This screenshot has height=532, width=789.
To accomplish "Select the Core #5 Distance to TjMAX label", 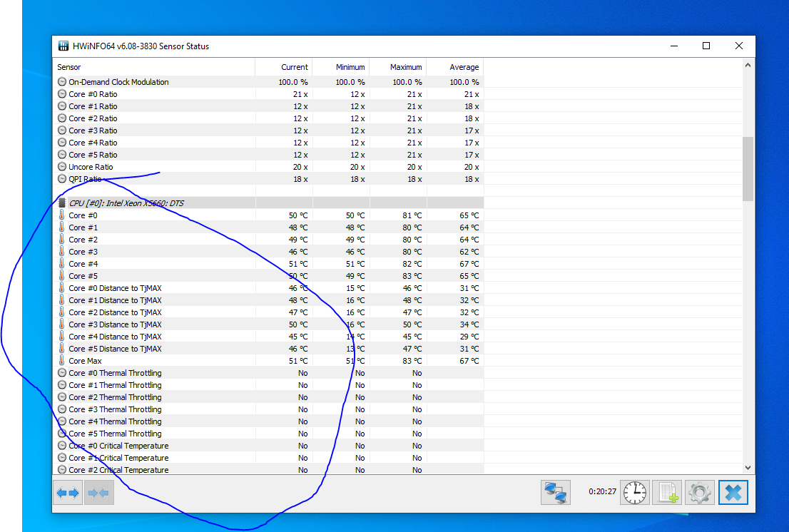I will (116, 349).
